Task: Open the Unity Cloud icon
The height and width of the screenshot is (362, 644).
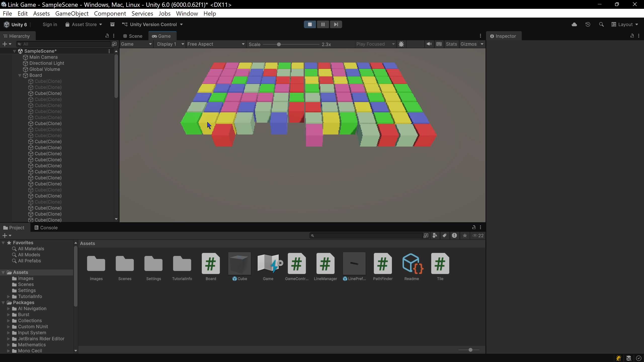Action: pyautogui.click(x=574, y=24)
